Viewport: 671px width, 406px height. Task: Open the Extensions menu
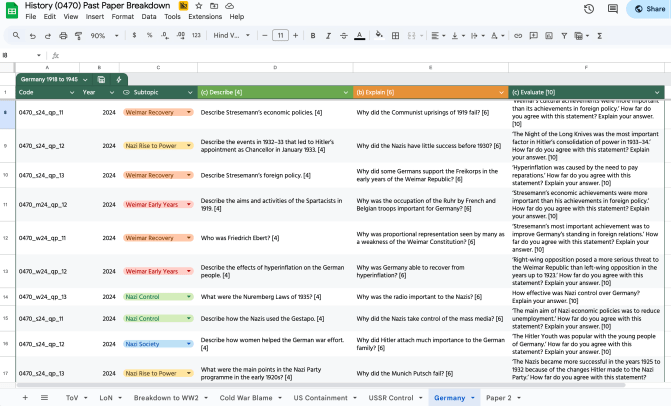[205, 17]
